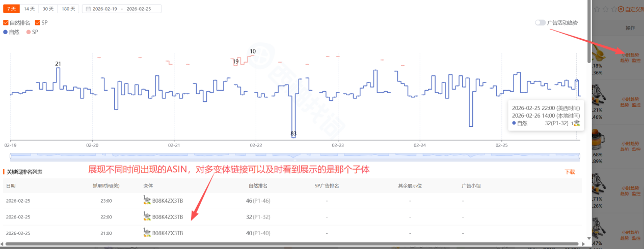Enable the 广告活动趋势 toggle switch
Image resolution: width=644 pixels, height=249 pixels.
(x=540, y=23)
